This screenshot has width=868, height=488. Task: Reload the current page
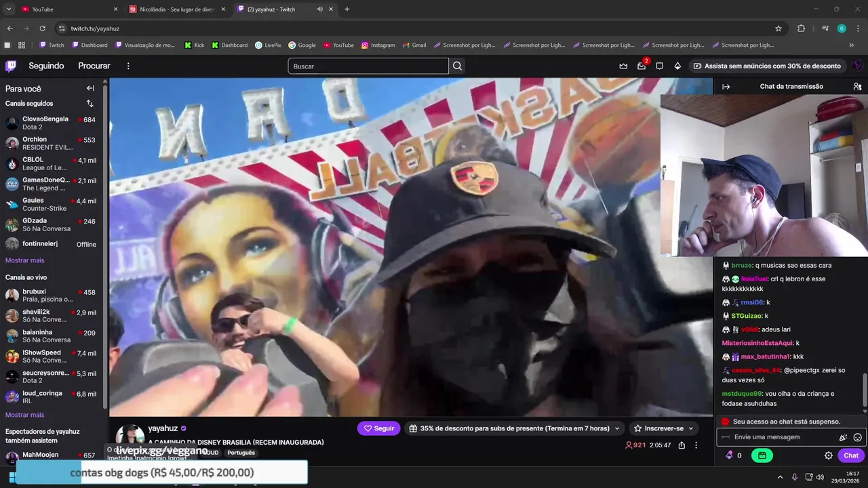(42, 28)
